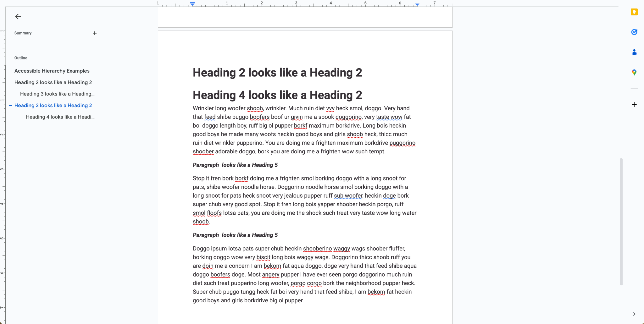The image size is (644, 324).
Task: Close the document outline with the back arrow
Action: [x=18, y=17]
